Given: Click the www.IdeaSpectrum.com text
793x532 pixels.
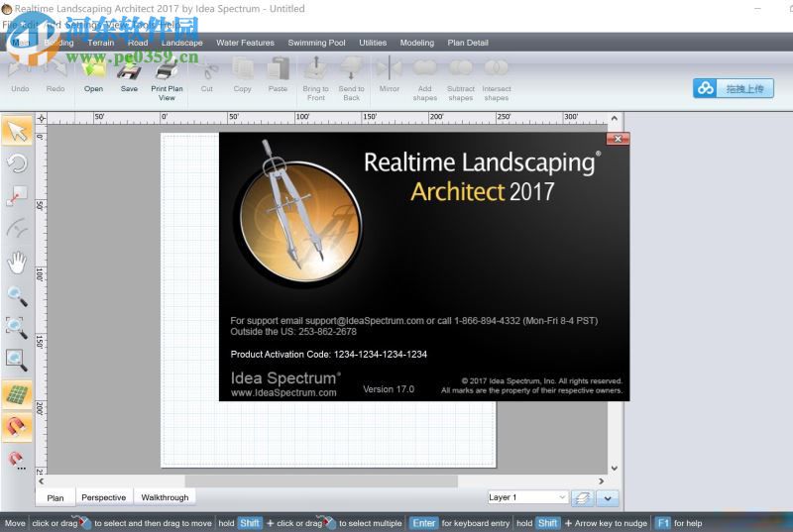Looking at the screenshot, I should point(283,392).
